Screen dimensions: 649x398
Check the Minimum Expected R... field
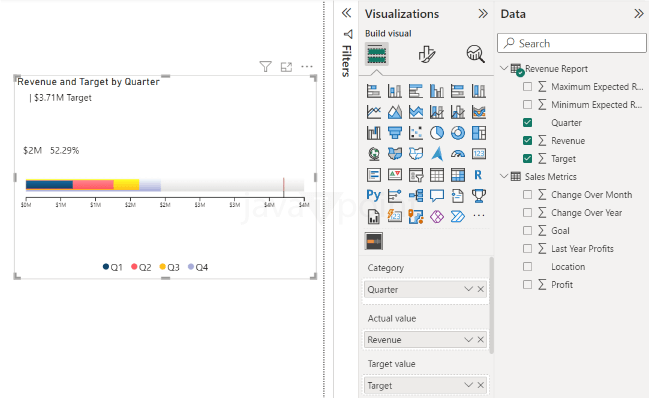click(527, 104)
